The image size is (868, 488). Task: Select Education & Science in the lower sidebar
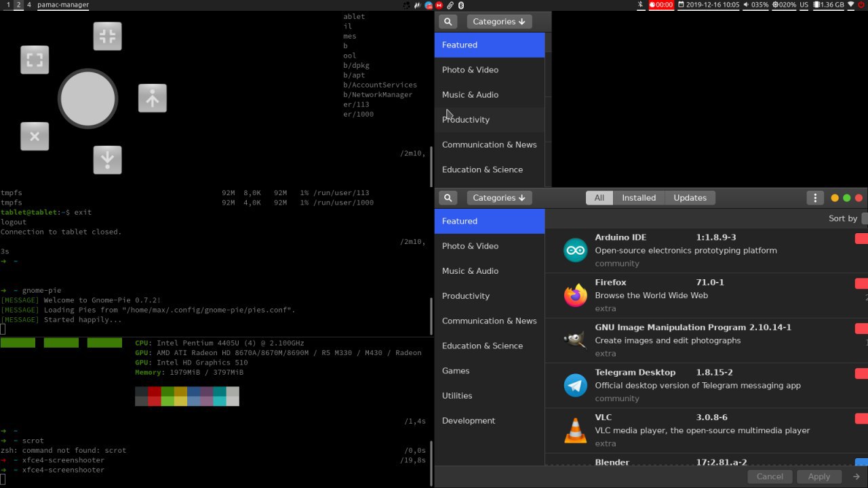pyautogui.click(x=490, y=346)
